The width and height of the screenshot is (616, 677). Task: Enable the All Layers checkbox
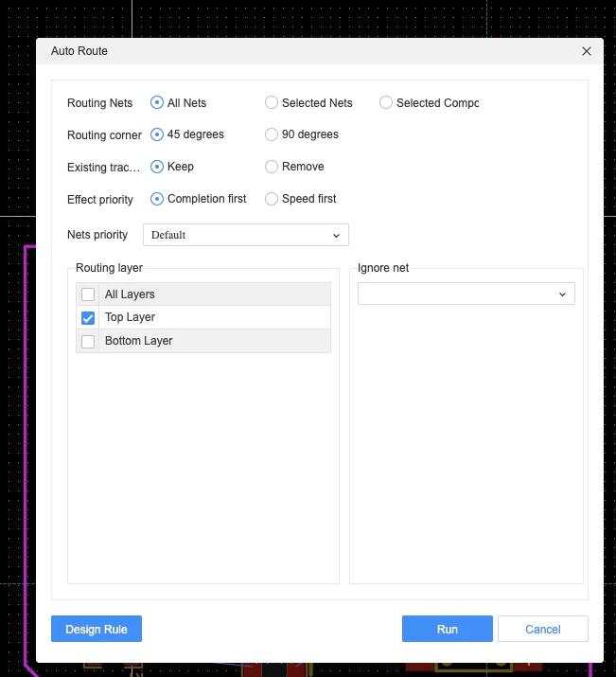88,294
